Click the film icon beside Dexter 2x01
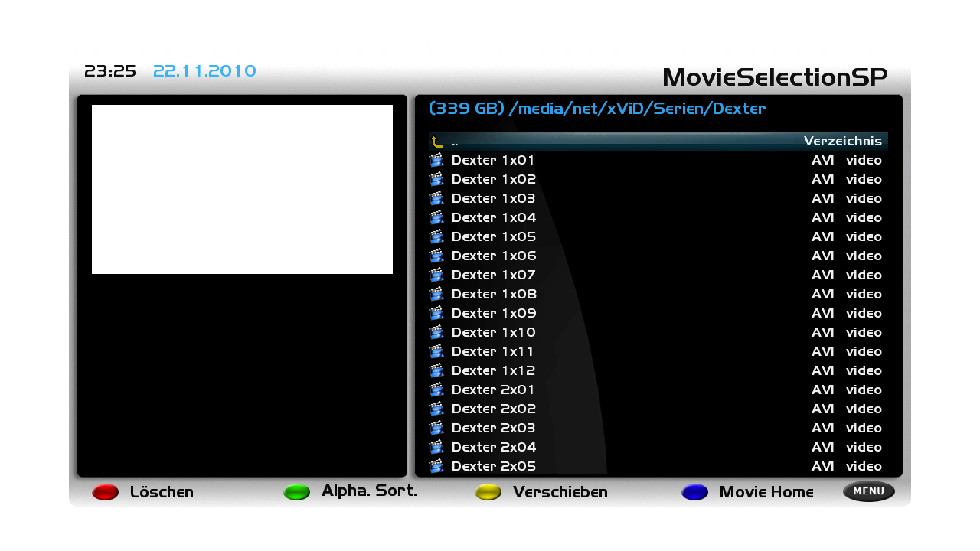 [436, 390]
